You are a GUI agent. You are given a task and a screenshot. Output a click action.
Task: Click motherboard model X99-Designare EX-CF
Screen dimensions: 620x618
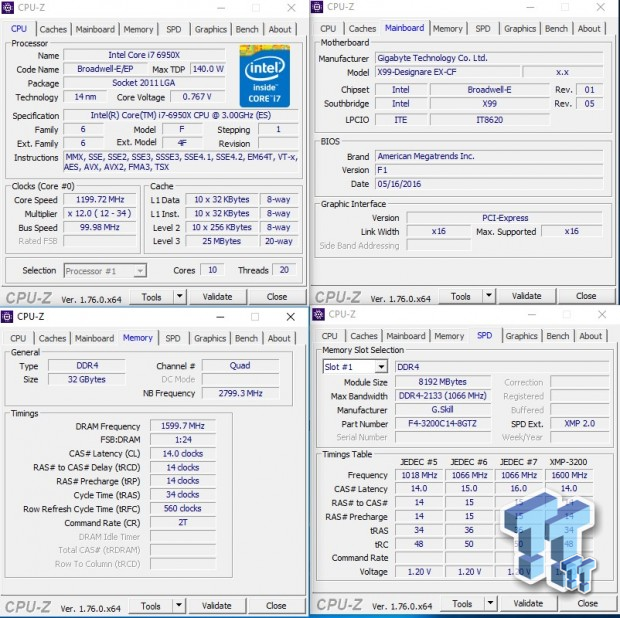(x=447, y=72)
